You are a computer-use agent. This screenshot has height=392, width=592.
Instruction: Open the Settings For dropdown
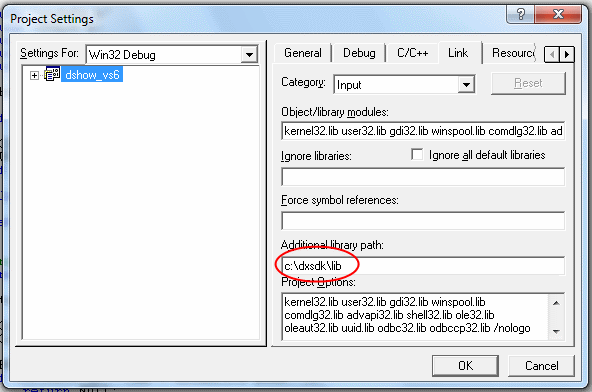click(249, 55)
